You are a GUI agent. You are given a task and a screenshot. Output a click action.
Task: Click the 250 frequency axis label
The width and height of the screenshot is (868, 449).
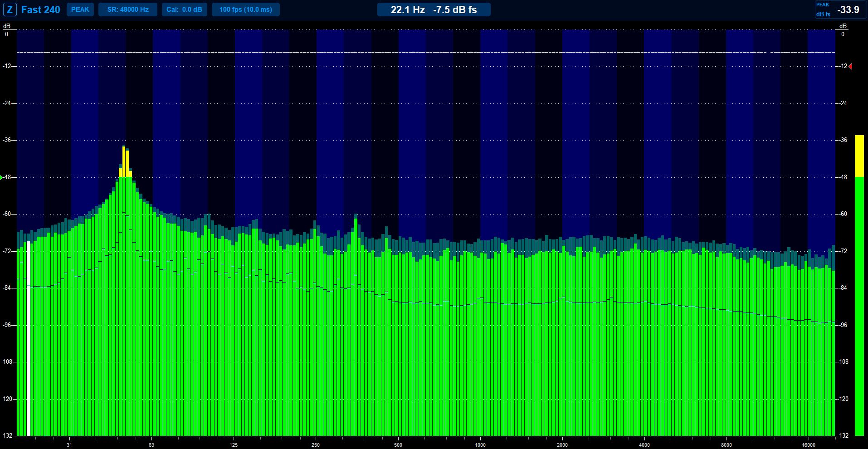(316, 445)
